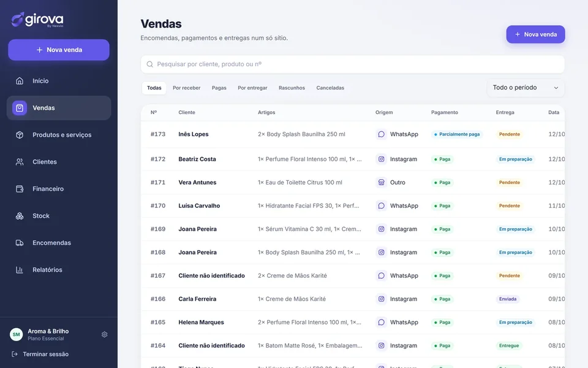Click 2× Creme de Mãos Karité item
This screenshot has height=368, width=588.
coord(292,275)
